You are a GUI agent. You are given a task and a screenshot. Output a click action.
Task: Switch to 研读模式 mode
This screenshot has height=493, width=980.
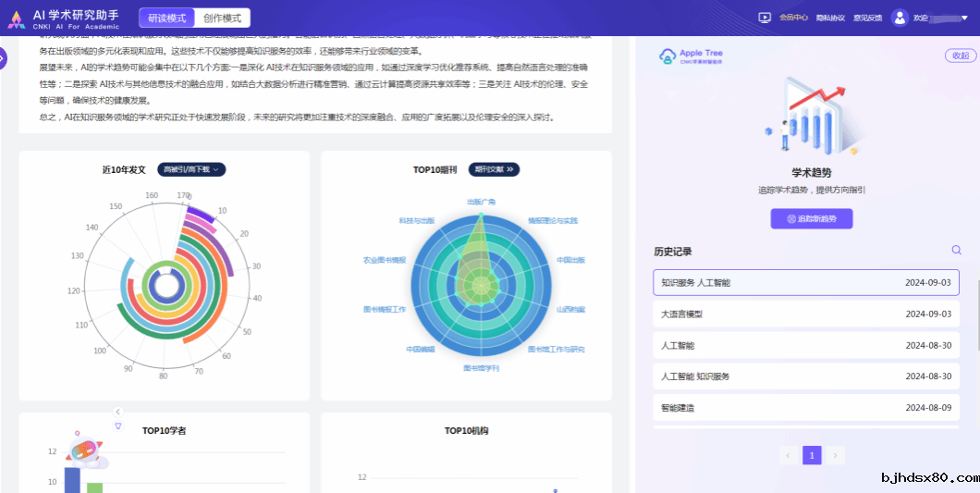[x=166, y=18]
